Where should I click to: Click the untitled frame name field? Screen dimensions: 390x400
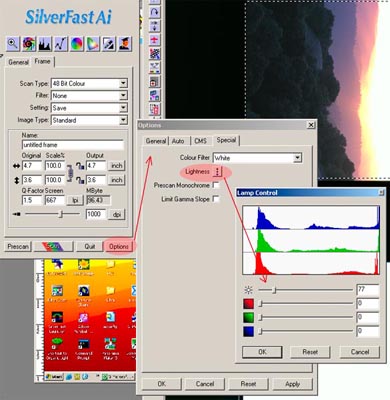tap(73, 145)
